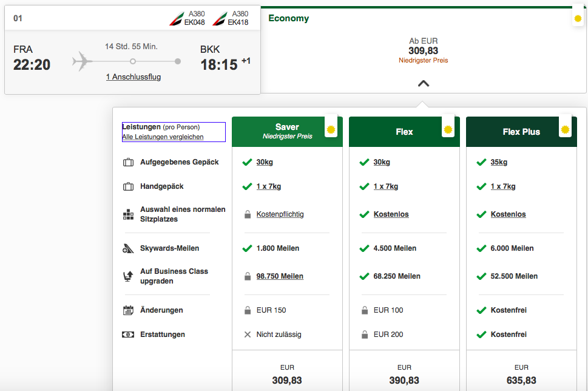
Task: Click Kostenpflichtig seat selection link under Saver
Action: (x=280, y=214)
